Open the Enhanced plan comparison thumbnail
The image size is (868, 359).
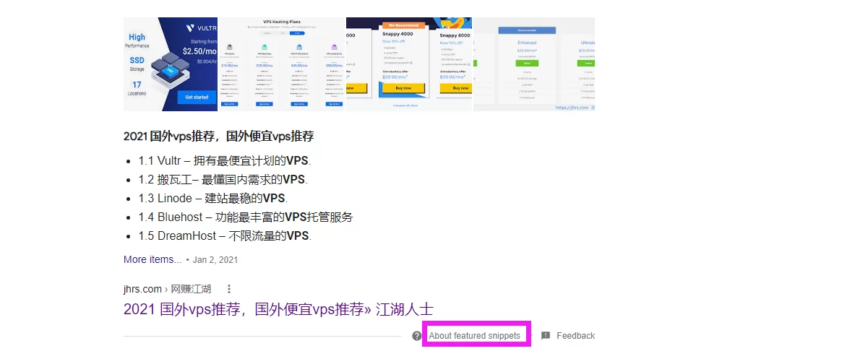[534, 64]
